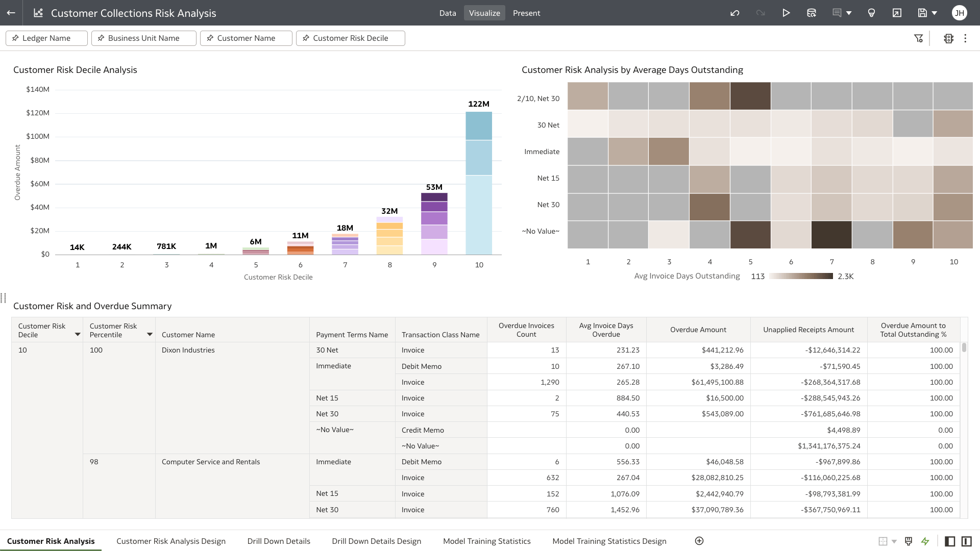Viewport: 980px width, 551px height.
Task: Save the workbook
Action: point(922,13)
